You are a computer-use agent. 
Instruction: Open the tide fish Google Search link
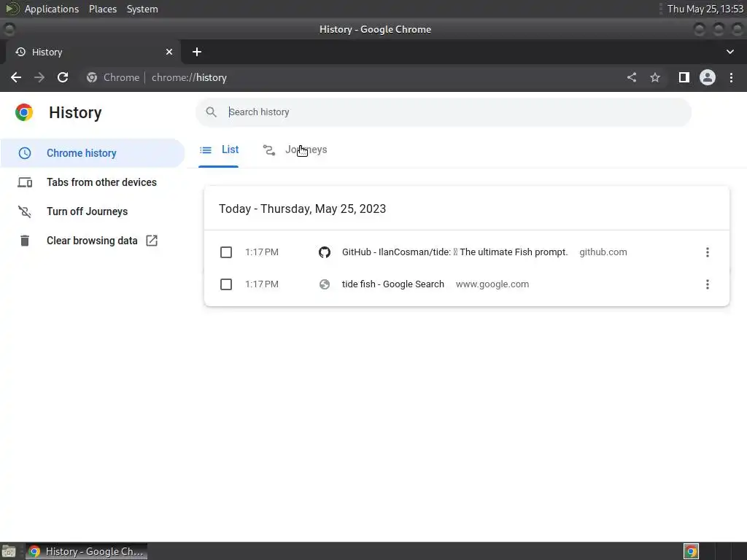[x=393, y=284]
